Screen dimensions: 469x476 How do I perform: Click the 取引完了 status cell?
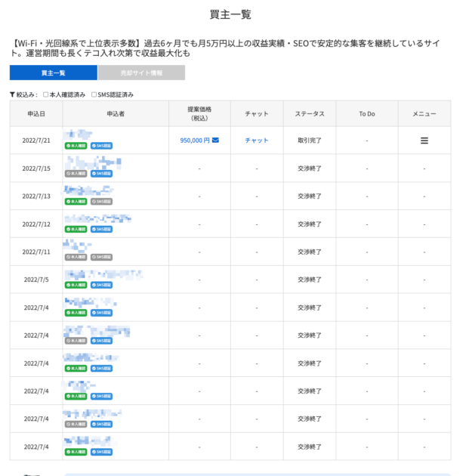pyautogui.click(x=310, y=141)
